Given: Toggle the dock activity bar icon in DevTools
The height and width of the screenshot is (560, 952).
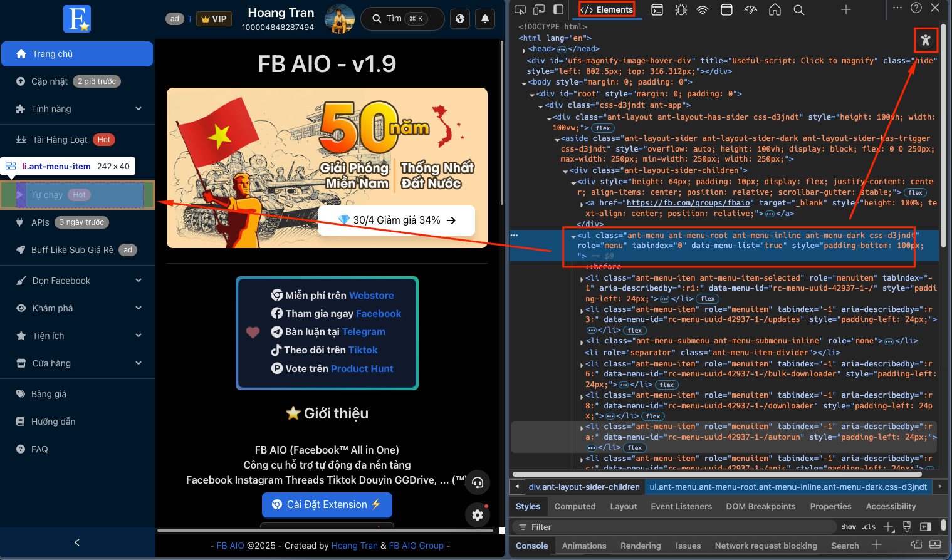Looking at the screenshot, I should coord(558,9).
